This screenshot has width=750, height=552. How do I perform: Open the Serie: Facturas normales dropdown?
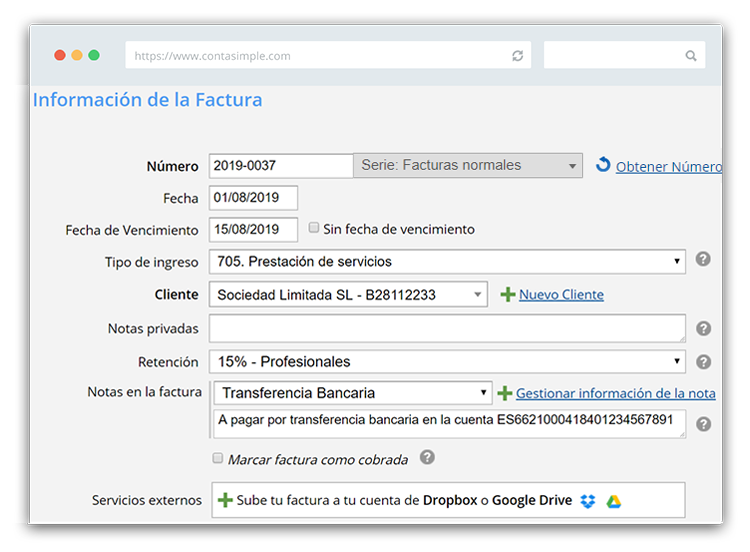[x=468, y=166]
